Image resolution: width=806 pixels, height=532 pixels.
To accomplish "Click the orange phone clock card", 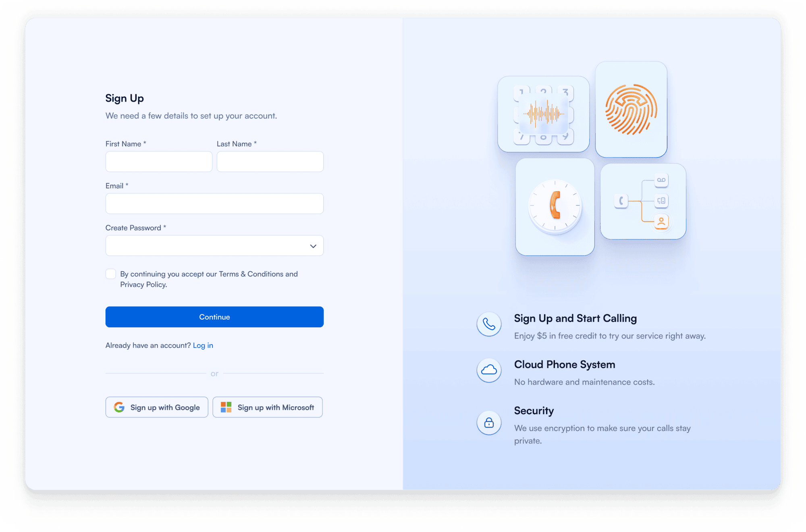I will tap(555, 207).
